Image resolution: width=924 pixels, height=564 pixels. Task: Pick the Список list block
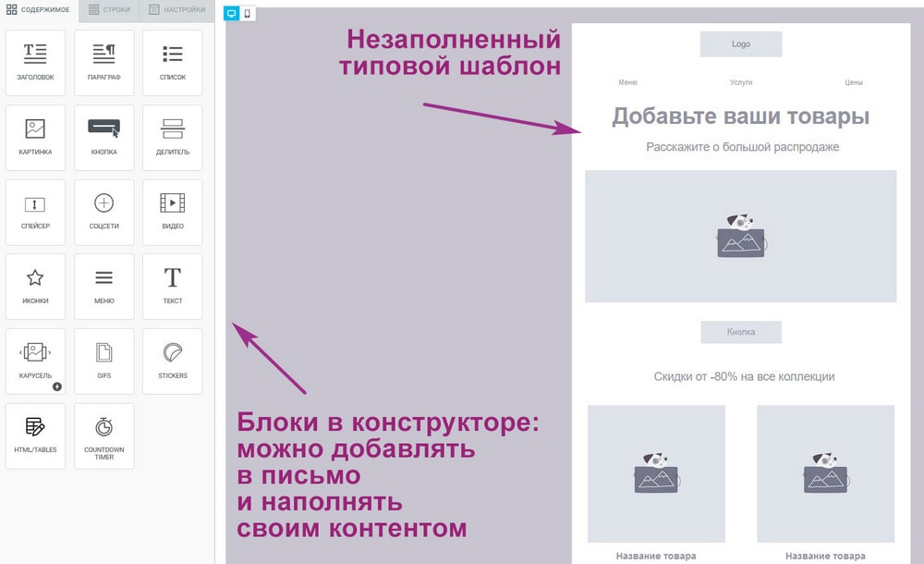tap(173, 63)
